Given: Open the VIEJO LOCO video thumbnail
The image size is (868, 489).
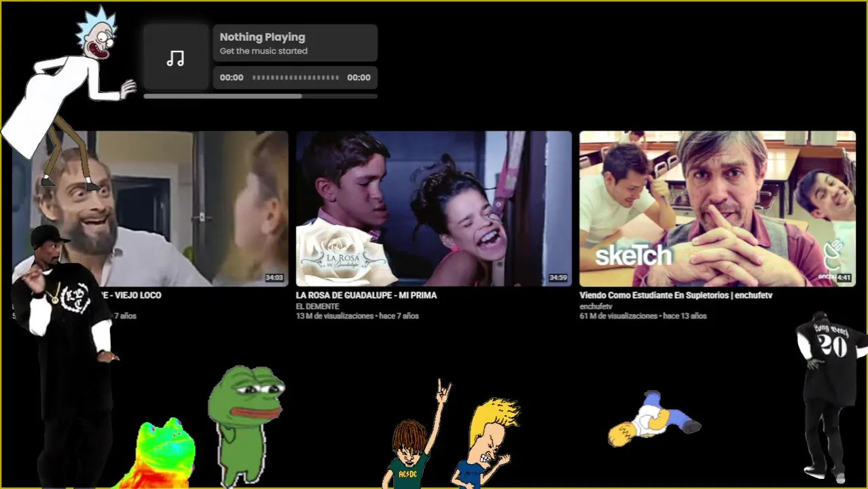Looking at the screenshot, I should [x=150, y=209].
